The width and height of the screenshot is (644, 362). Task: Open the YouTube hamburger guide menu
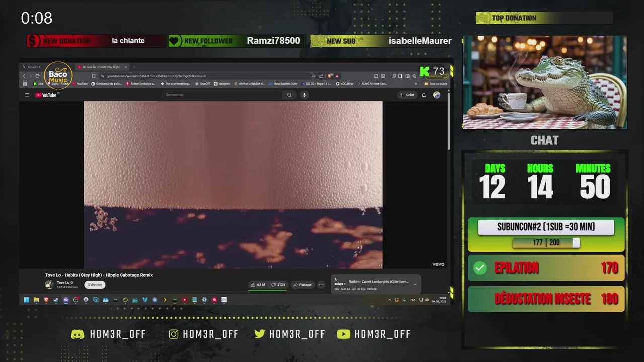pos(27,95)
